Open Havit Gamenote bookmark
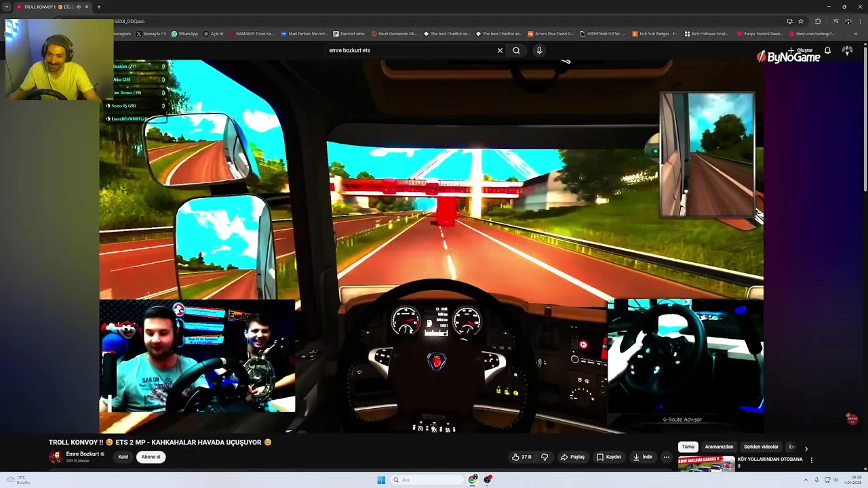 click(393, 34)
